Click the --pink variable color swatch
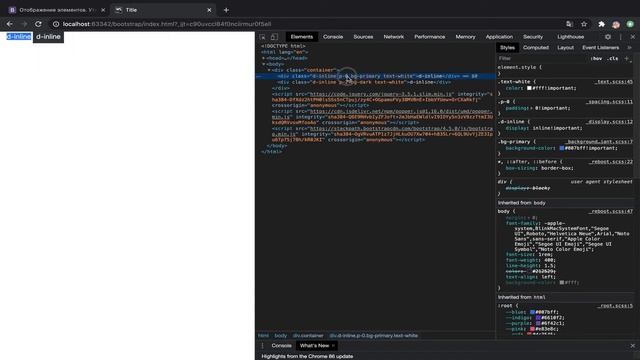Image resolution: width=640 pixels, height=360 pixels. click(532, 329)
